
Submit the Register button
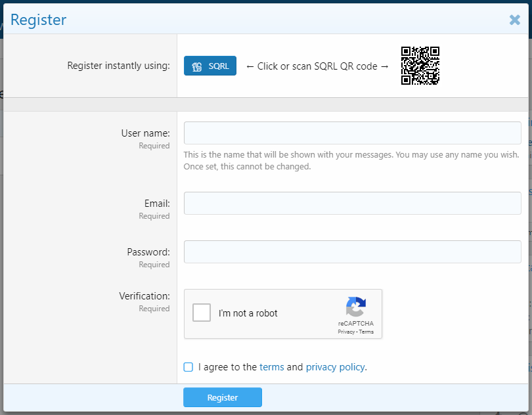pyautogui.click(x=223, y=397)
